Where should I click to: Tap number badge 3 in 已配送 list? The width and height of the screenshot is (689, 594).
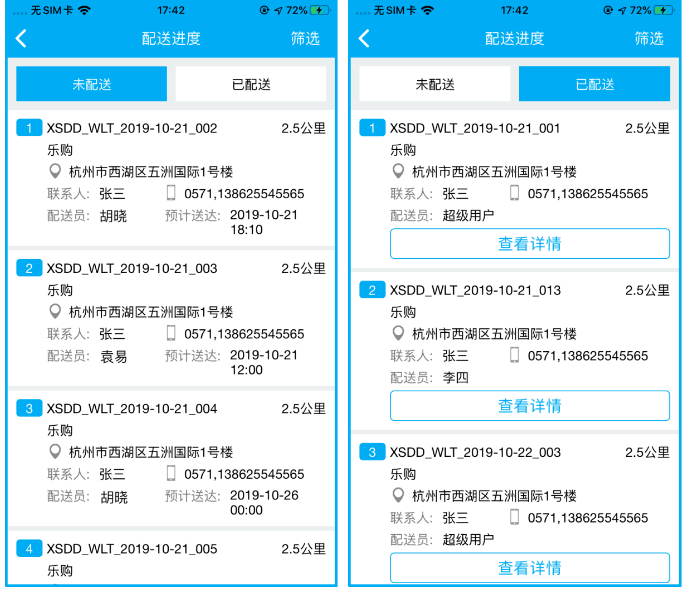(x=372, y=452)
